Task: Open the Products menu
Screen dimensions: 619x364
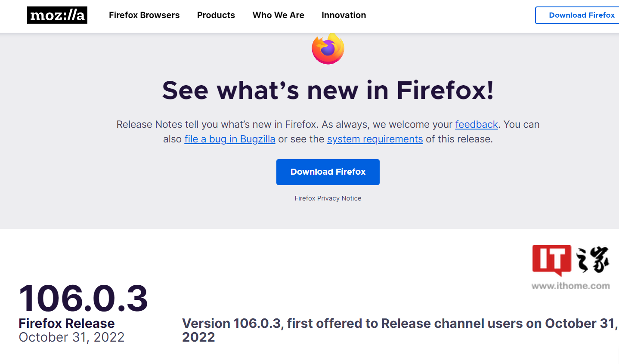Action: click(216, 15)
